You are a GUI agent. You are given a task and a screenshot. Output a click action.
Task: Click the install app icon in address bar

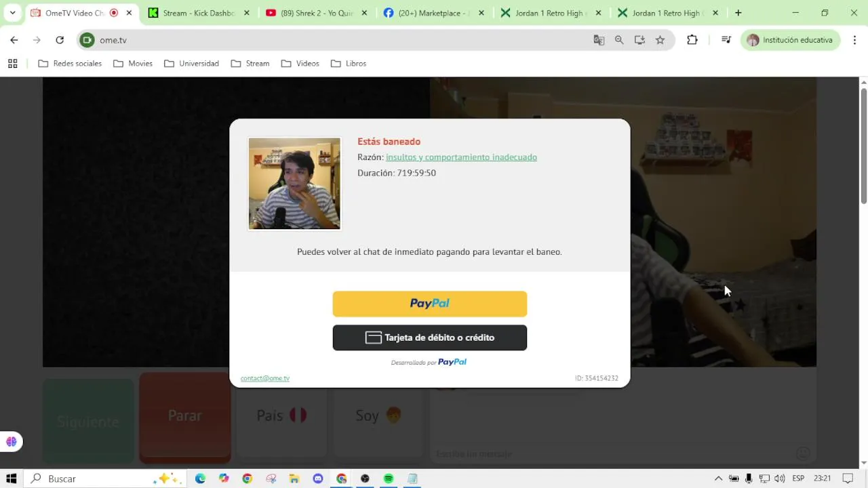coord(639,40)
